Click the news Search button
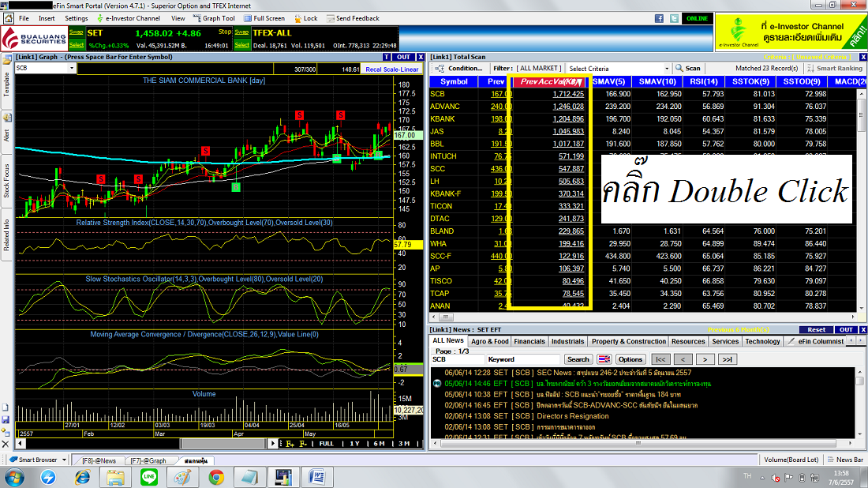 tap(578, 359)
